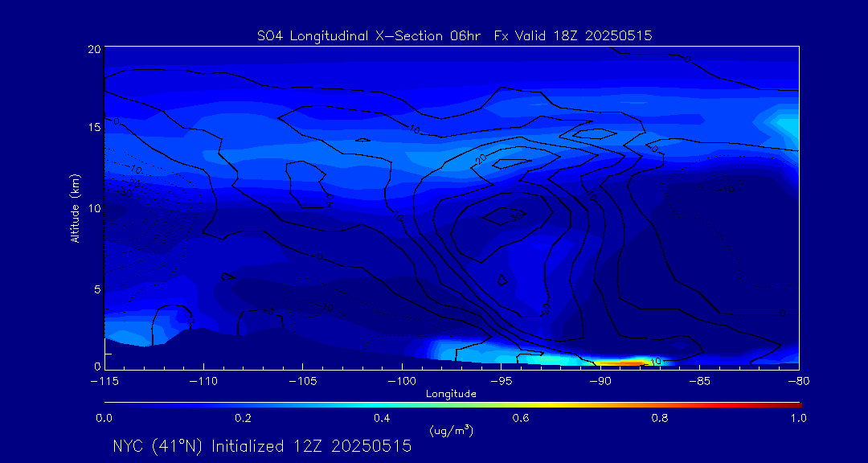Pick the colorbar value label "0.0"
The width and height of the screenshot is (868, 463).
[x=104, y=418]
